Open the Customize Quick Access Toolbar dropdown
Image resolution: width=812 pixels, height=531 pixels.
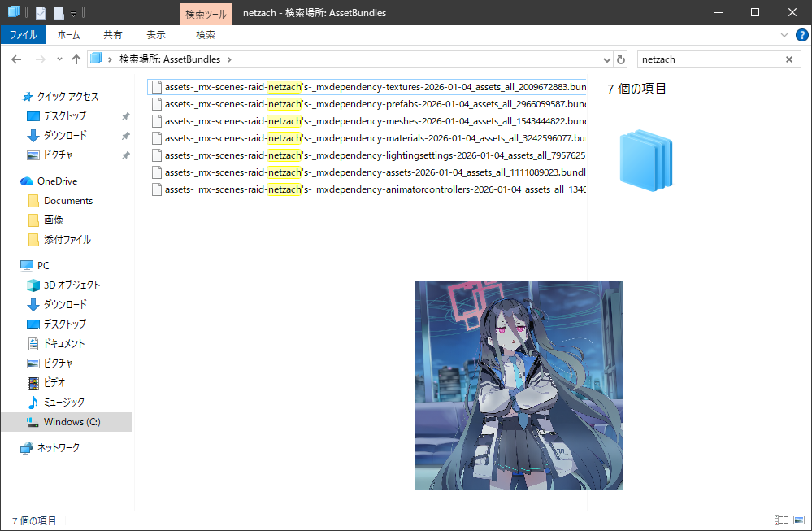(73, 13)
